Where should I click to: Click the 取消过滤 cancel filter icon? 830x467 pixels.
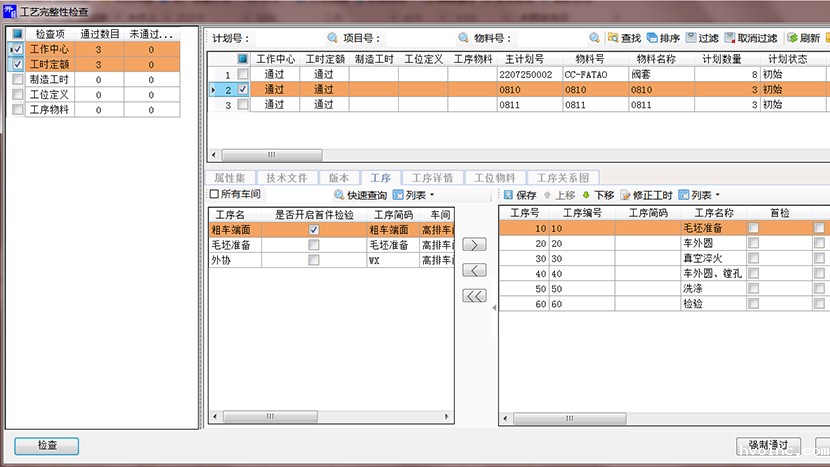(730, 38)
